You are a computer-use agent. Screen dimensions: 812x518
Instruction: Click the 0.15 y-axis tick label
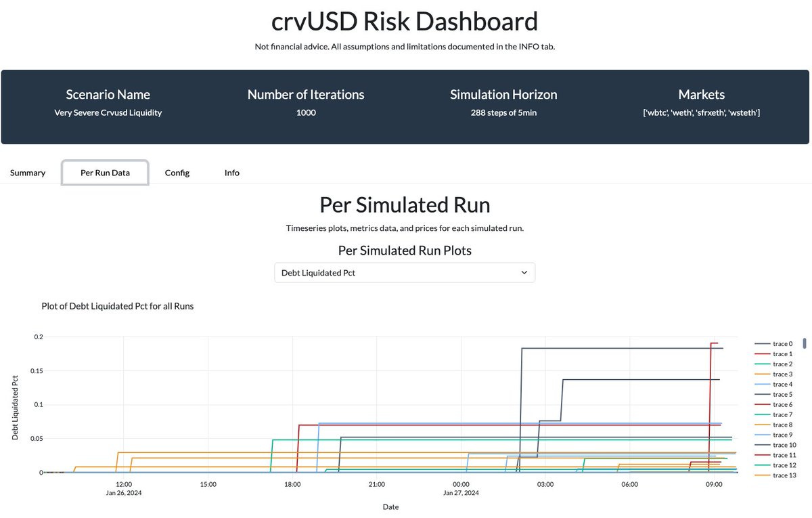pyautogui.click(x=36, y=371)
